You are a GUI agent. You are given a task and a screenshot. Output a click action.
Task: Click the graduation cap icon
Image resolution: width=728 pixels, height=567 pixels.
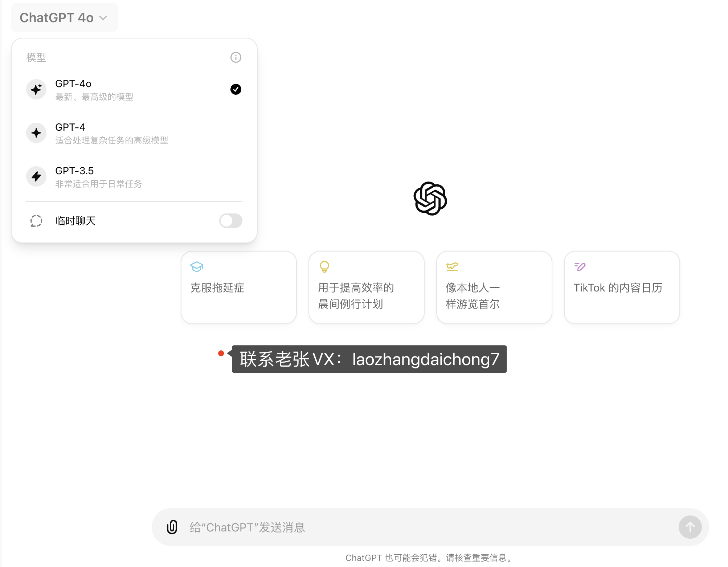click(x=197, y=267)
